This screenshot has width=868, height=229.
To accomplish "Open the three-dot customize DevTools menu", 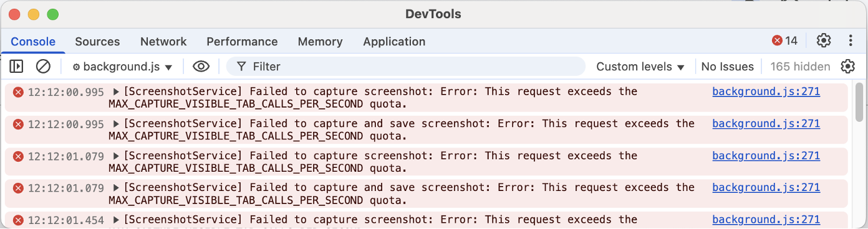I will click(851, 40).
